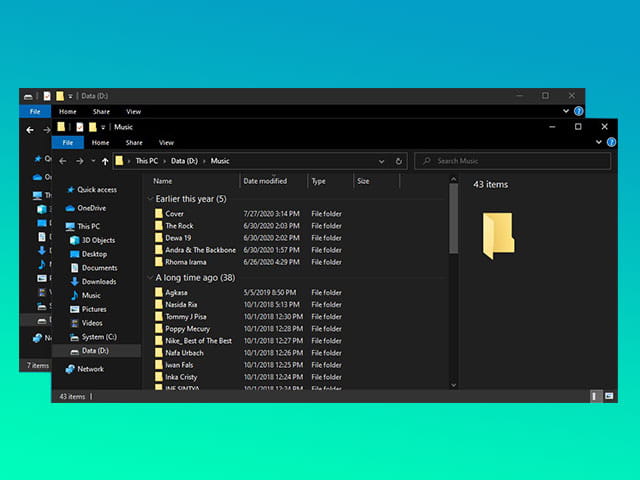Viewport: 640px width, 480px height.
Task: Select the 3D Objects sidebar icon
Action: (x=74, y=240)
